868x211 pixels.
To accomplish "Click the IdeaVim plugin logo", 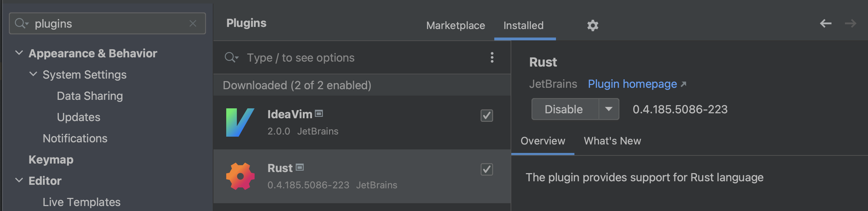I will [x=239, y=122].
